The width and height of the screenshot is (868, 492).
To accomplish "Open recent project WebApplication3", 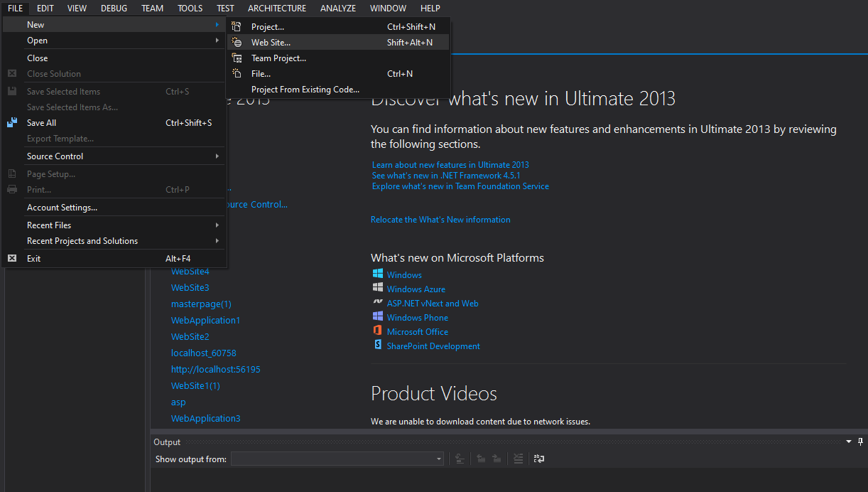I will 205,418.
